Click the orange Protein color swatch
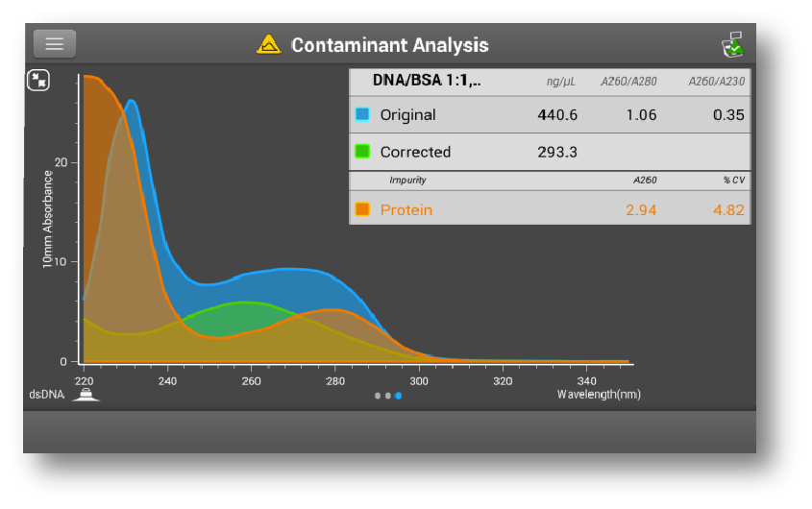 pyautogui.click(x=362, y=209)
